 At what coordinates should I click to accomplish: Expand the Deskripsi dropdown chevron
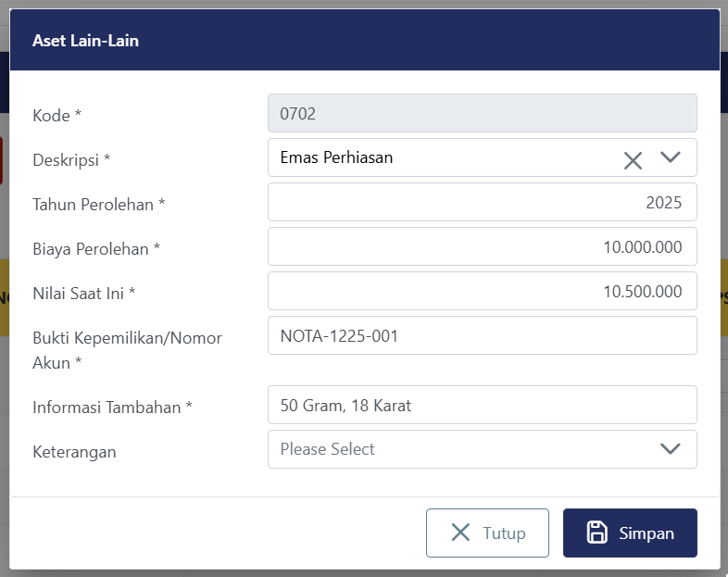point(671,157)
